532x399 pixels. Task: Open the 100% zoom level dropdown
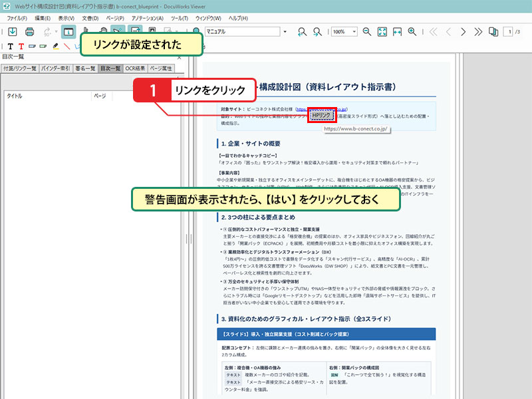(x=354, y=31)
